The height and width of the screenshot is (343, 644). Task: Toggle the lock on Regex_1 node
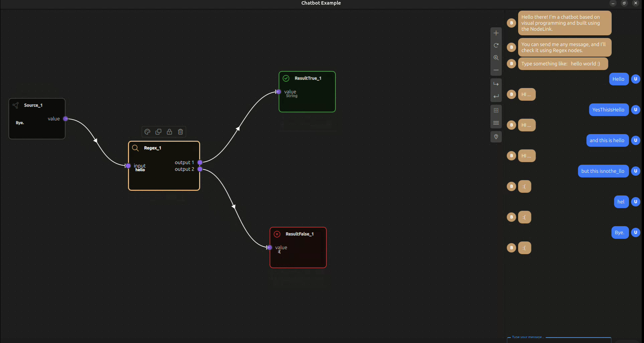tap(170, 132)
